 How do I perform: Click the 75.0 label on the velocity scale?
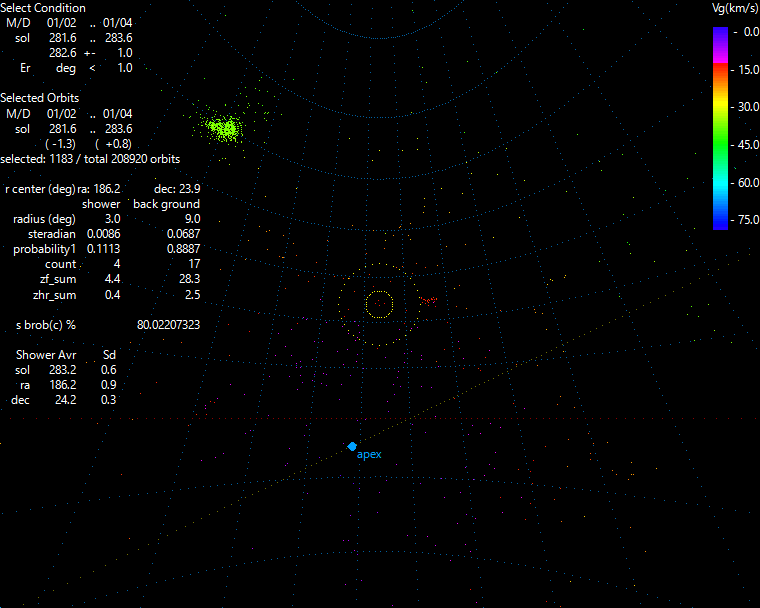click(x=747, y=220)
